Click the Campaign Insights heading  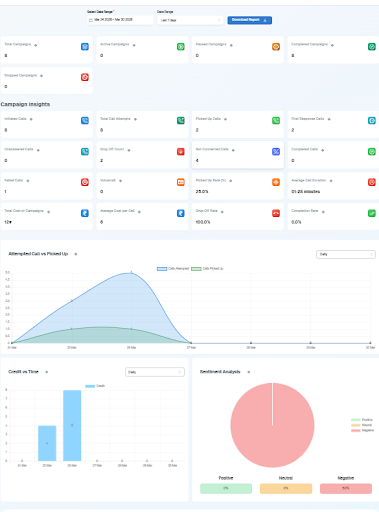[25, 104]
